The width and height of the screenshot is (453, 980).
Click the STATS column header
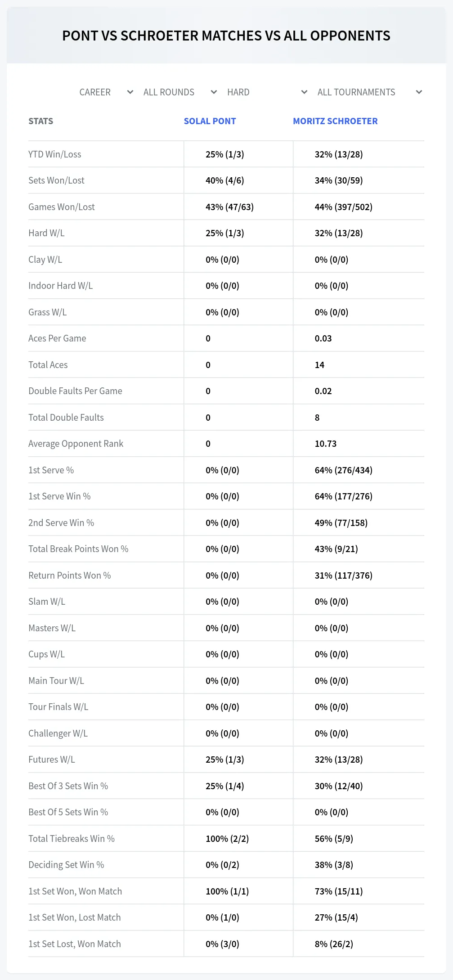(41, 121)
